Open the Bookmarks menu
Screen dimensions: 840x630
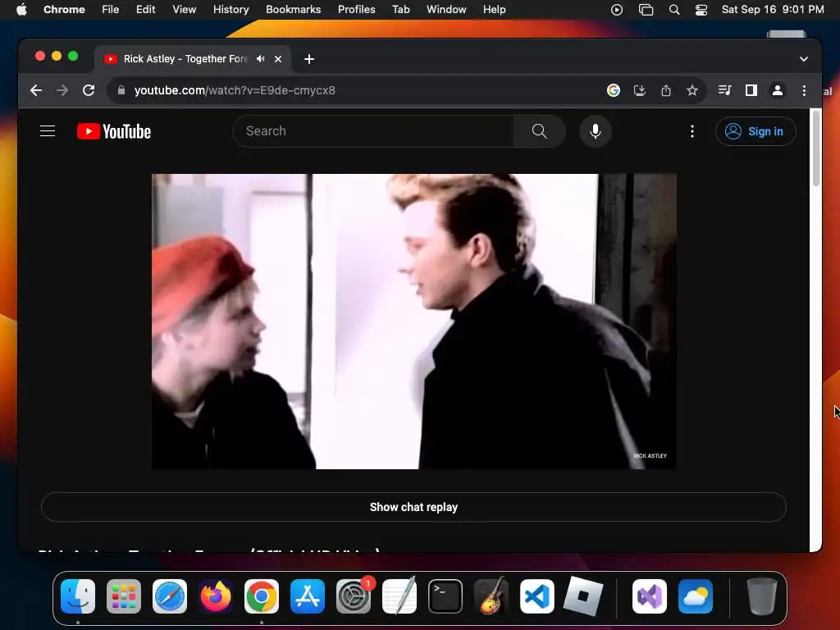point(294,10)
